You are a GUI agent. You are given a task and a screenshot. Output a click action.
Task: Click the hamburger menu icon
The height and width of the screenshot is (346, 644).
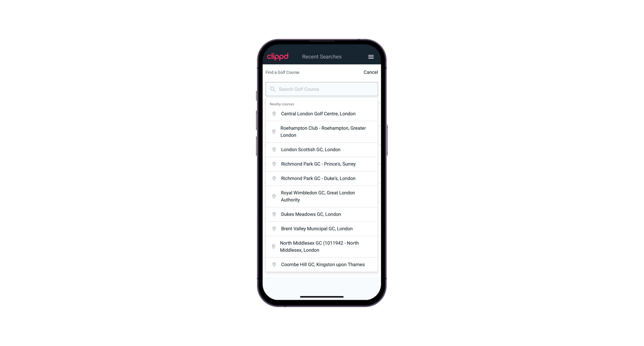click(x=371, y=57)
